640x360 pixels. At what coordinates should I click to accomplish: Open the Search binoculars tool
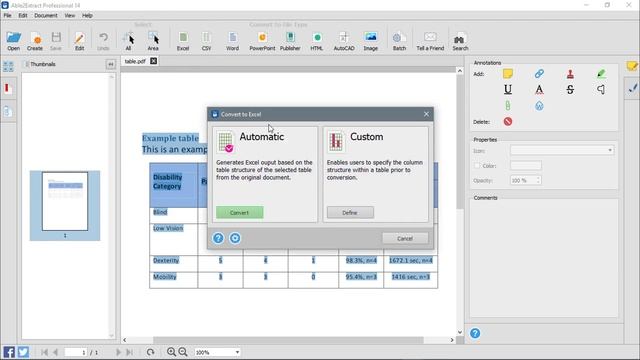(x=460, y=41)
